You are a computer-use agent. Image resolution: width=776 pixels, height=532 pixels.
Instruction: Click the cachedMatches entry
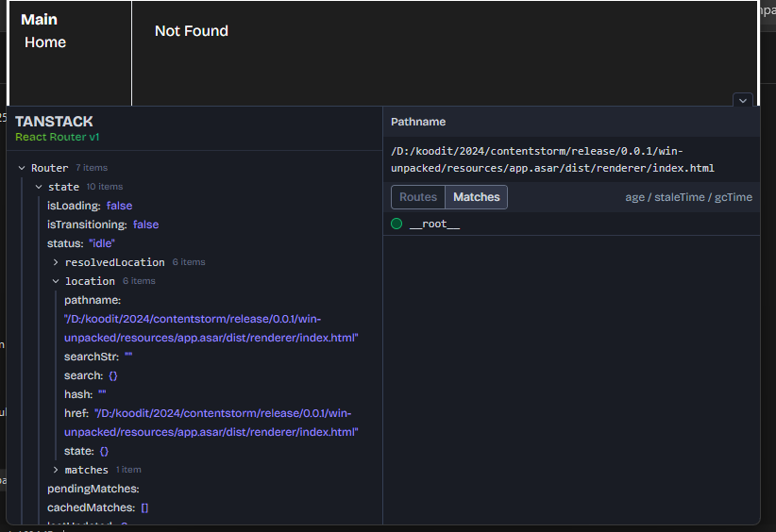(93, 507)
